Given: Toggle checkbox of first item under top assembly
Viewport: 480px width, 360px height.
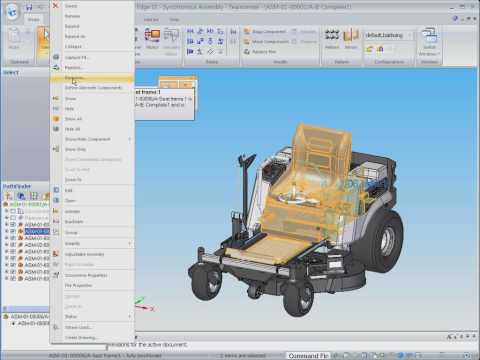Looking at the screenshot, I should coord(13,211).
